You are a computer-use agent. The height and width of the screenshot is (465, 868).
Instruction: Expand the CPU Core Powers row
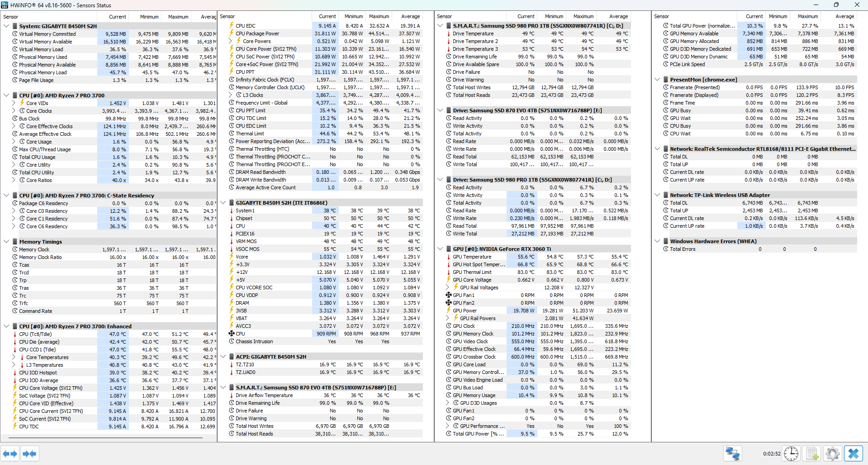tap(230, 41)
